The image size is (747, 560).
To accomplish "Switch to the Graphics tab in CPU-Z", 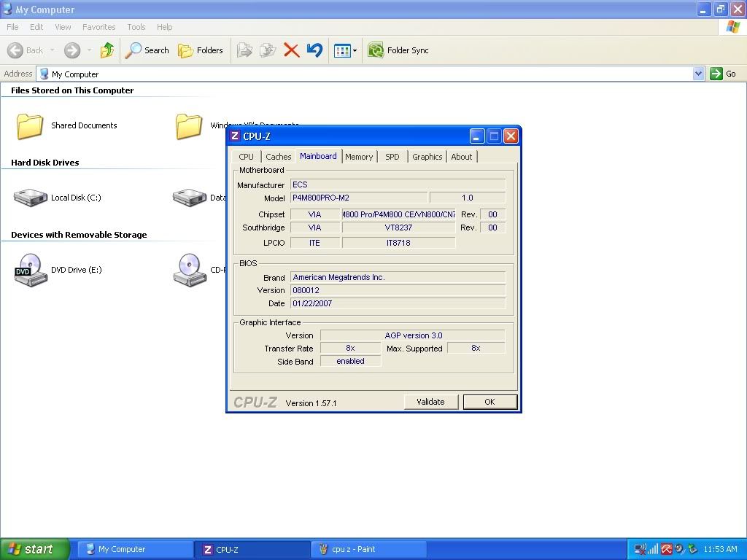I will (x=427, y=157).
